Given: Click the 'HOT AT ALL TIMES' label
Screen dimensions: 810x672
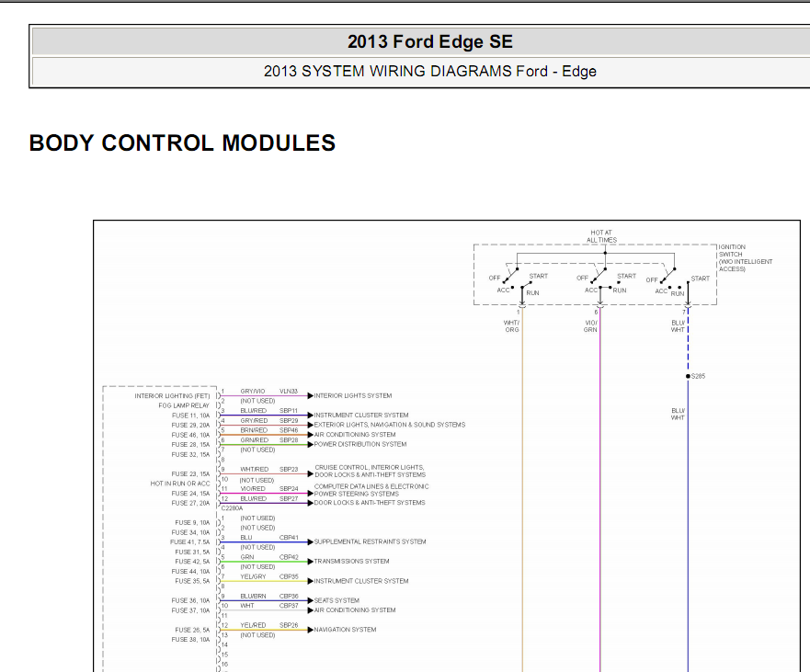Looking at the screenshot, I should point(601,236).
